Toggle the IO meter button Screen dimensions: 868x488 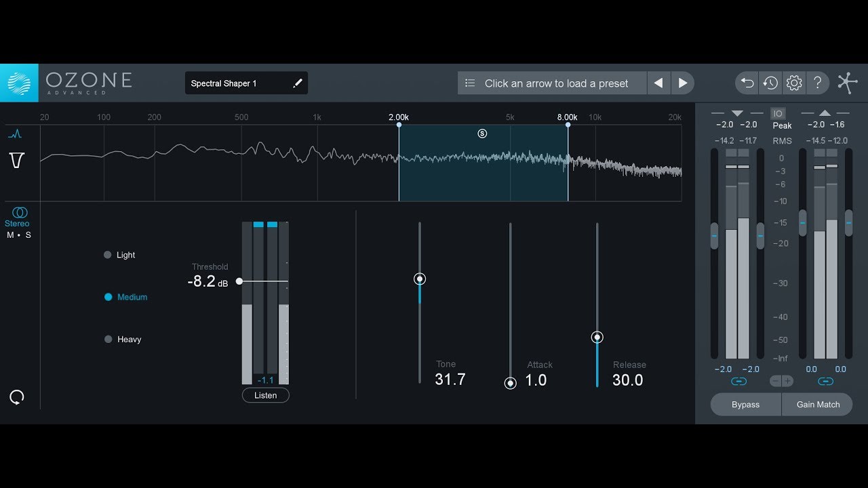click(778, 113)
